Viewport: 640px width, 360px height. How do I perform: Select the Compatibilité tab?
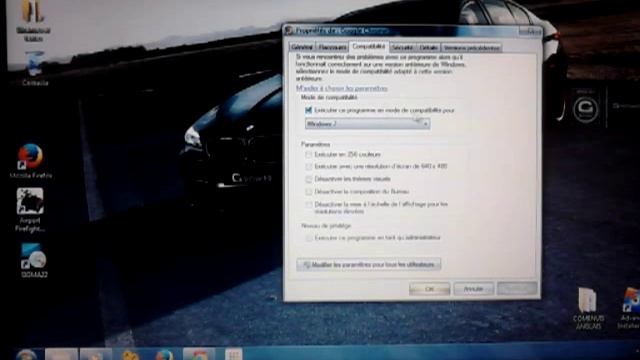click(369, 46)
